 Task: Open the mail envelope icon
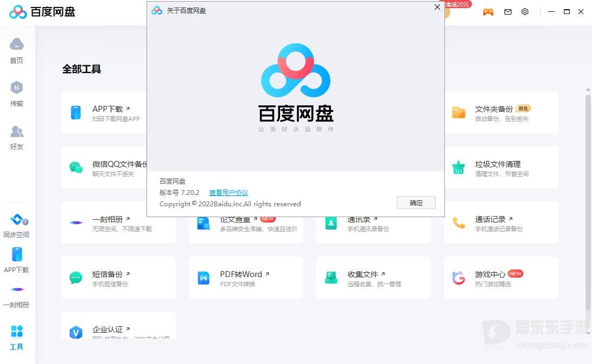pyautogui.click(x=508, y=12)
